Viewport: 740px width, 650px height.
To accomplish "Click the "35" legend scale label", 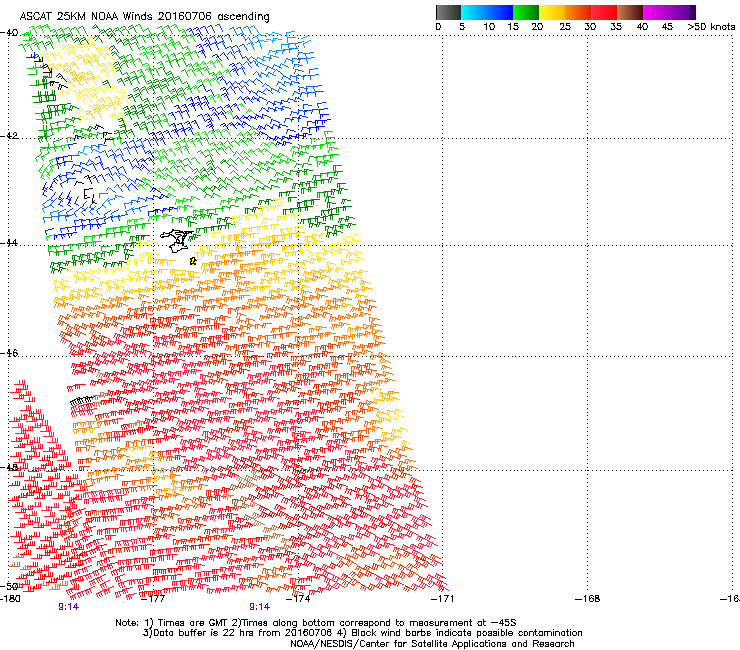I will [616, 27].
